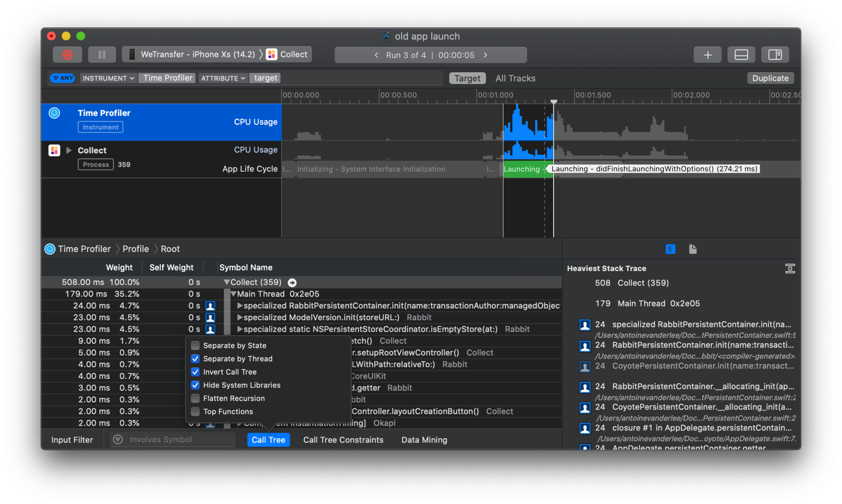Select the Time Profiler instrument icon
The height and width of the screenshot is (504, 842).
pyautogui.click(x=54, y=113)
